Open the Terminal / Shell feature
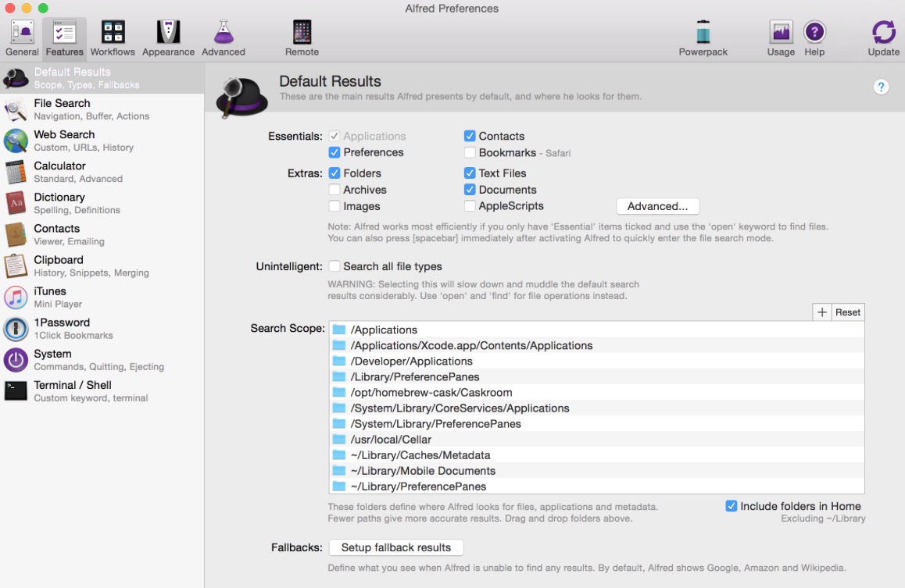The image size is (905, 588). pyautogui.click(x=102, y=391)
